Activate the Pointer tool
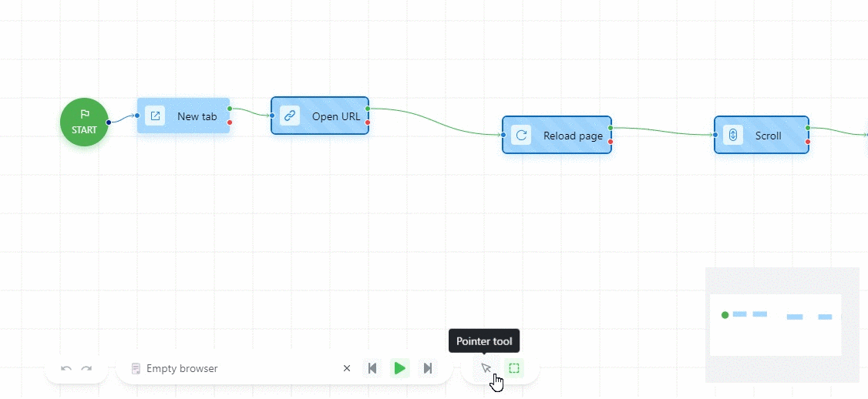868x399 pixels. pos(486,368)
